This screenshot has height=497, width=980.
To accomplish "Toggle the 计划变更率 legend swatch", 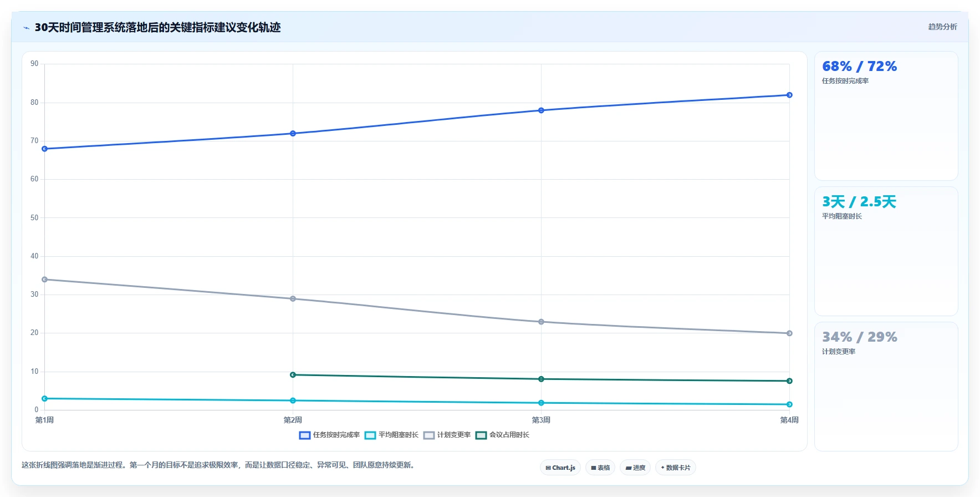I will (429, 435).
